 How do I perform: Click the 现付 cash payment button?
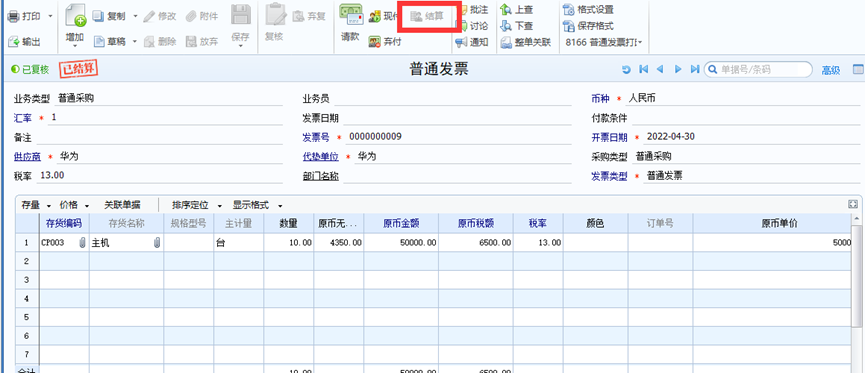(383, 17)
